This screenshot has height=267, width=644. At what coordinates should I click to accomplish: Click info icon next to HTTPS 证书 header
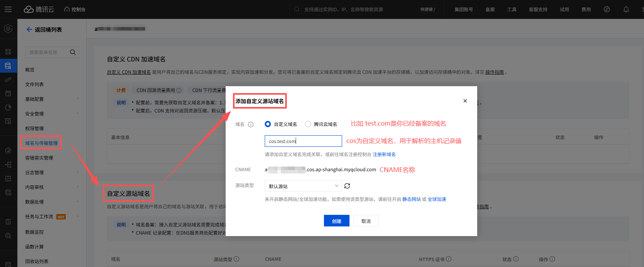pos(449,259)
